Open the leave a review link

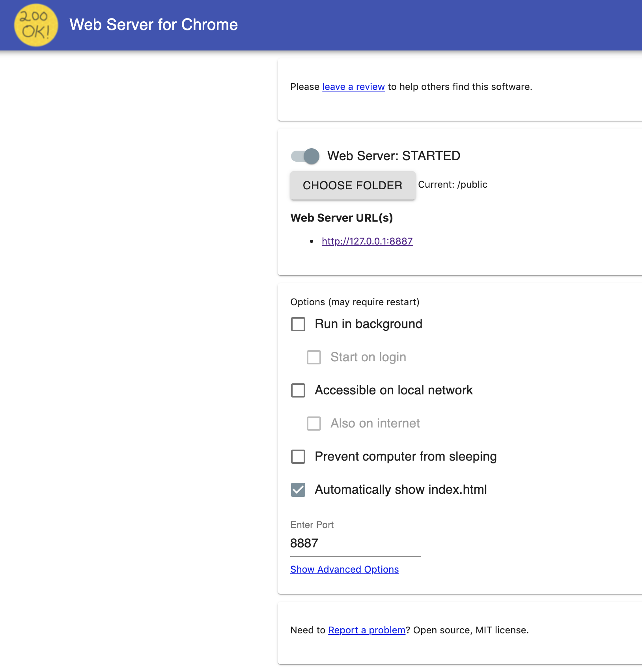coord(353,87)
